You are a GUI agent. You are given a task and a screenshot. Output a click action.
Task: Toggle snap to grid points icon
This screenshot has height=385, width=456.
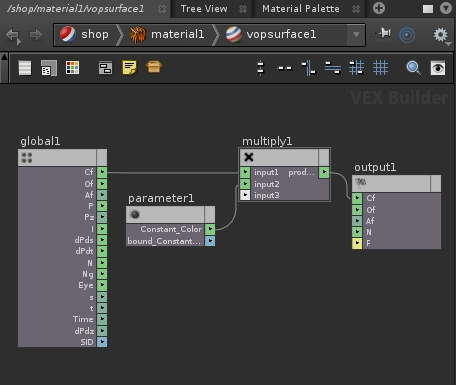click(356, 68)
